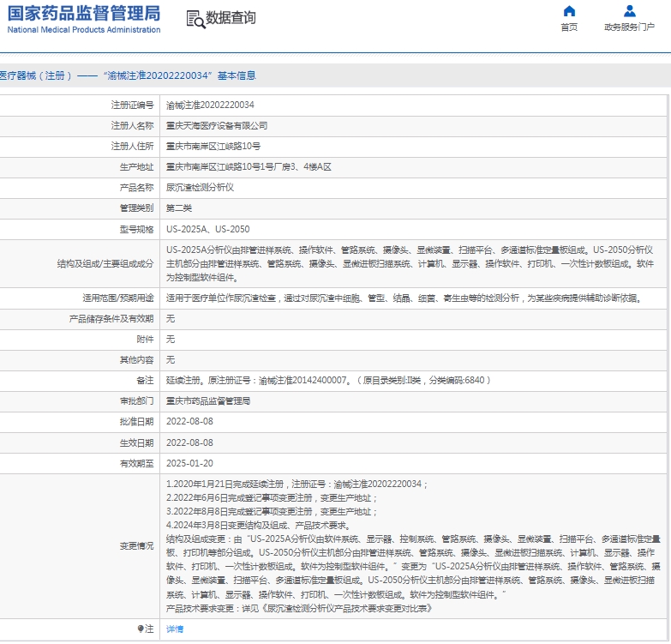This screenshot has width=671, height=644.
Task: Select change entry 4.2024年3月8日
Action: pos(259,526)
